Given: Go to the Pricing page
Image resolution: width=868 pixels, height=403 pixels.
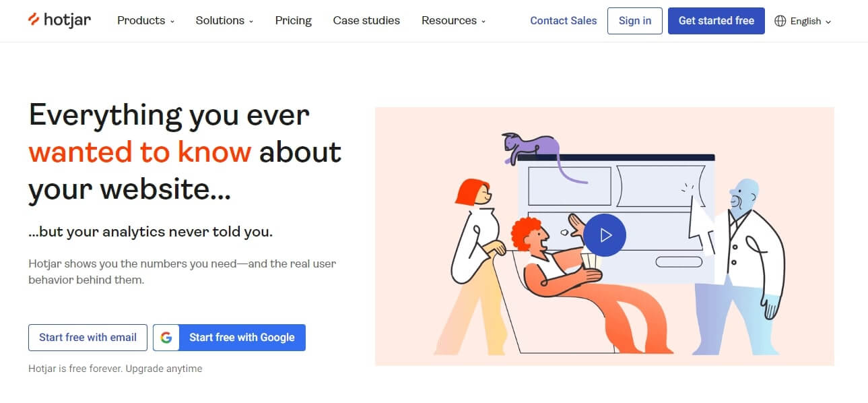Looking at the screenshot, I should (293, 20).
